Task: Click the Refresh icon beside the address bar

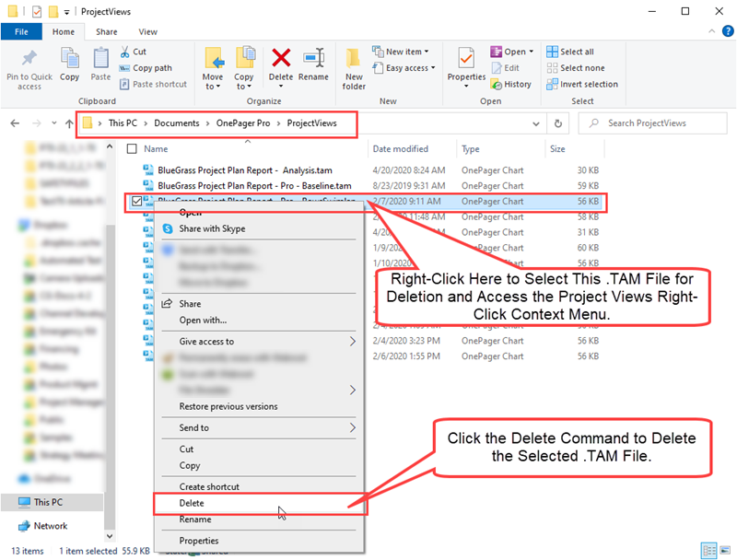Action: tap(560, 122)
